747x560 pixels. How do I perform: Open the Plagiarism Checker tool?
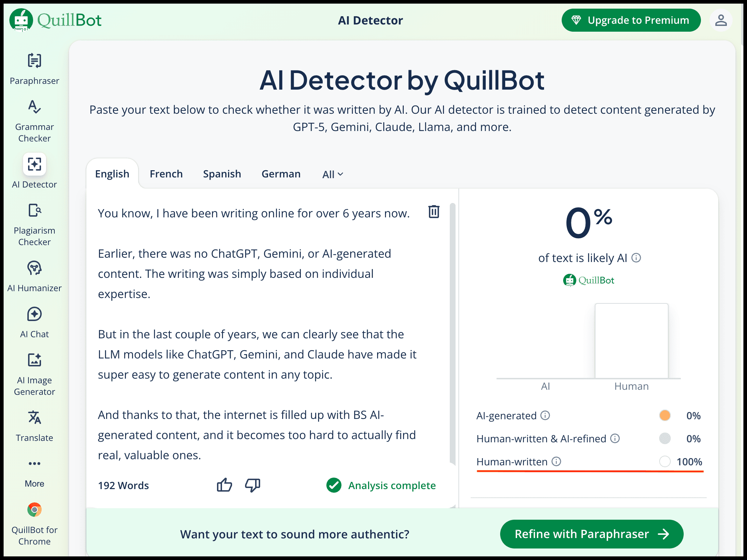tap(35, 225)
